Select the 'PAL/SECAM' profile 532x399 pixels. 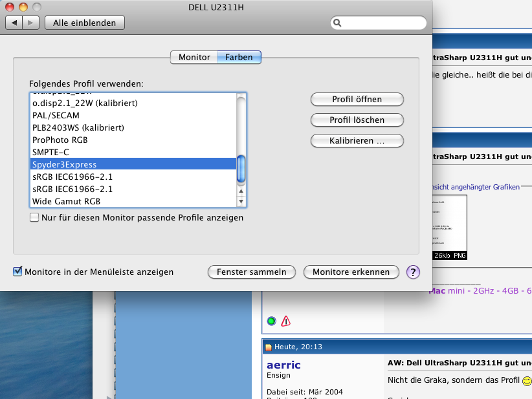tap(133, 115)
